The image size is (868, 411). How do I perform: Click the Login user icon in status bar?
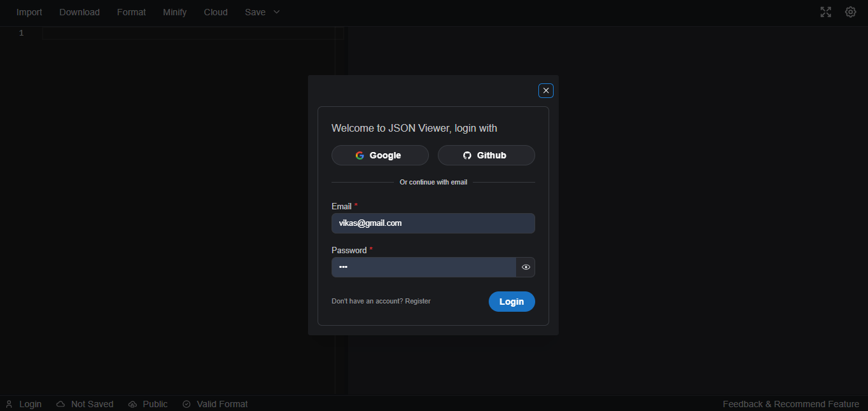(9, 404)
